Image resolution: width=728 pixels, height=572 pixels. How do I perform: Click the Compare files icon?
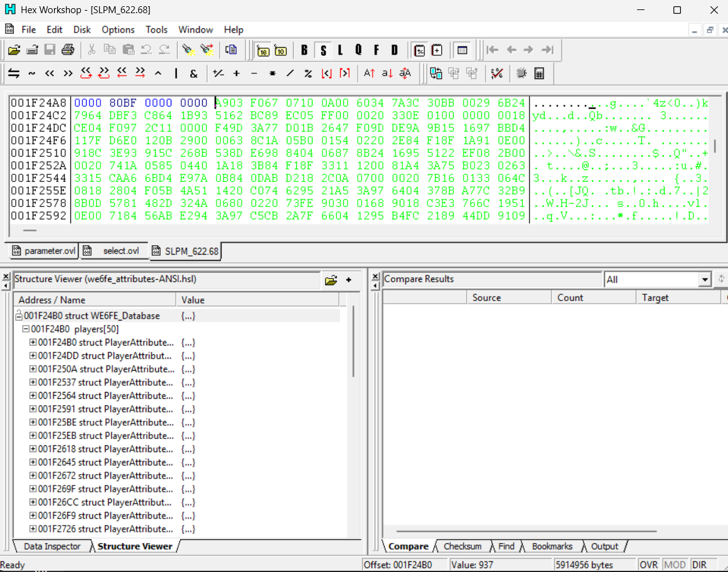(436, 73)
